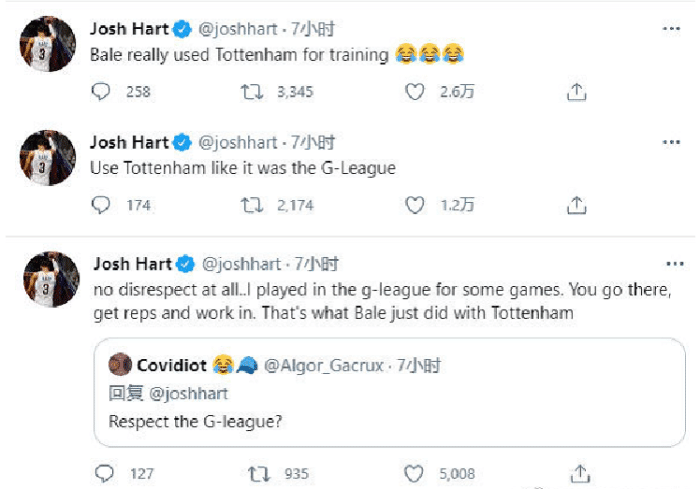Viewport: 700px width, 489px height.
Task: Click Josh Hart avatar on second tweet
Action: point(49,157)
